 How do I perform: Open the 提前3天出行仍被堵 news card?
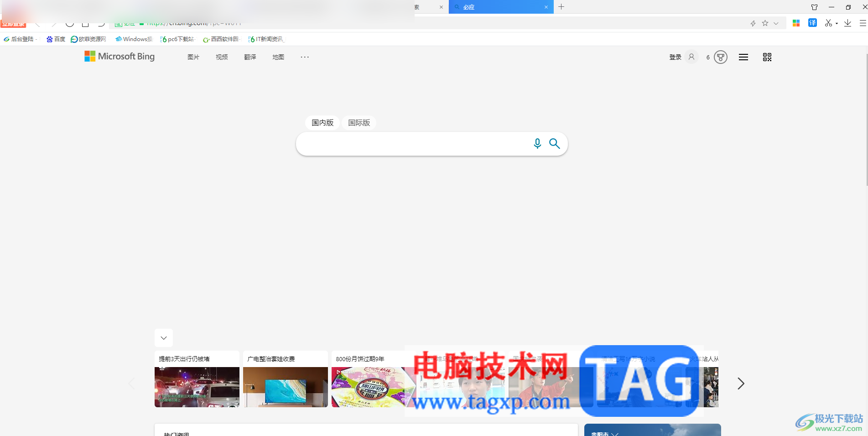(197, 379)
